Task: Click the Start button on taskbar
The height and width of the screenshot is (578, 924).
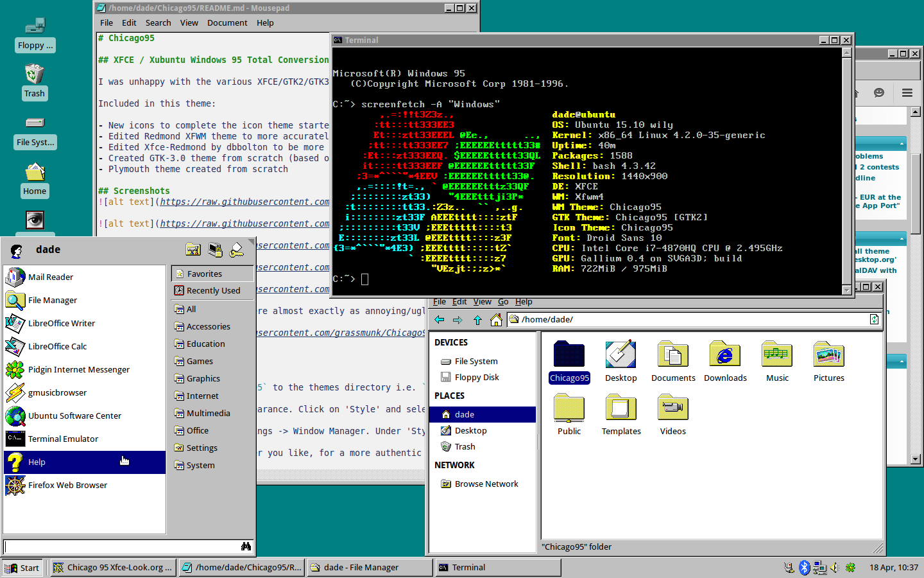Action: [x=22, y=568]
